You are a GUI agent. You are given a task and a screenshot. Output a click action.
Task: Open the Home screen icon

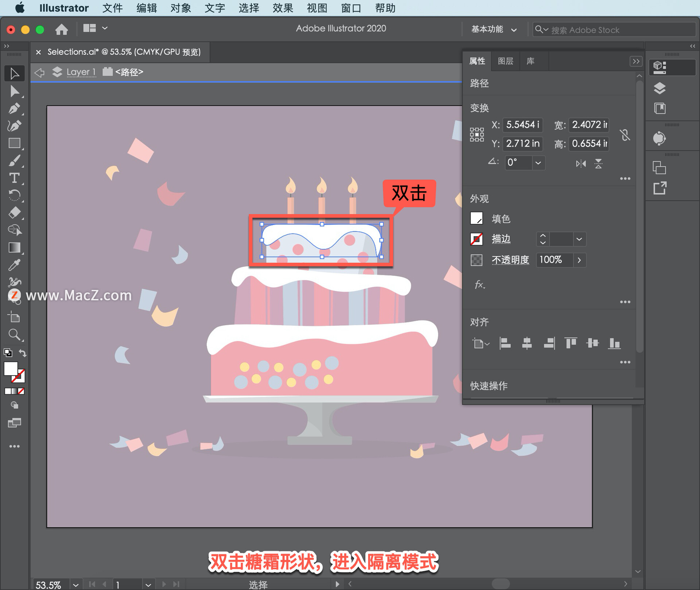click(x=62, y=29)
